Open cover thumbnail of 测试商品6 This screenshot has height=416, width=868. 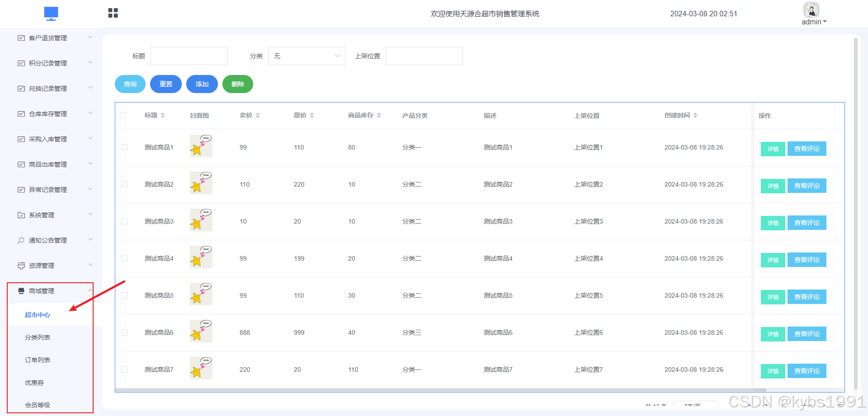point(201,331)
